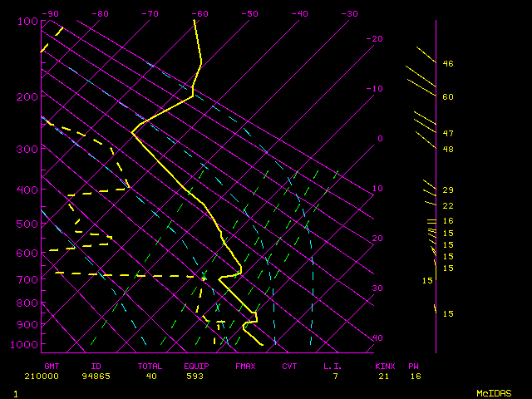Select the KINX column header
Screen dimensions: 532x399
384,366
